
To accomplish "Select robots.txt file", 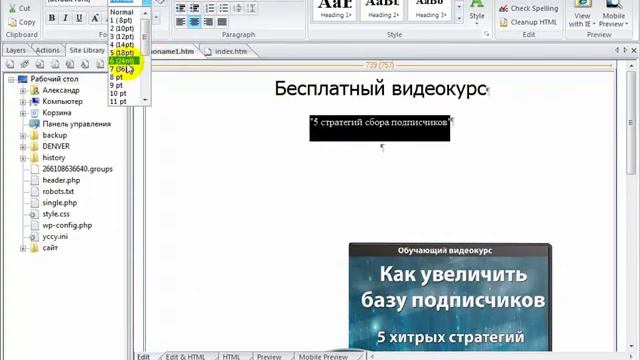I will [58, 191].
